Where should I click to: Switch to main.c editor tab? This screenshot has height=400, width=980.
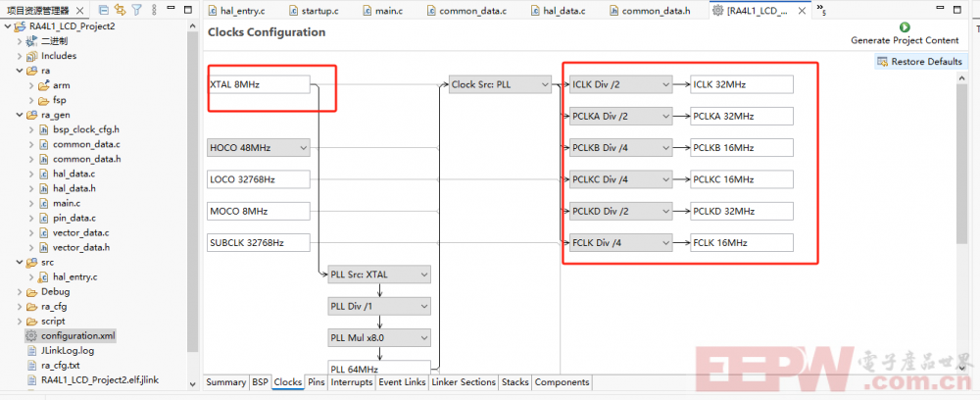[391, 11]
